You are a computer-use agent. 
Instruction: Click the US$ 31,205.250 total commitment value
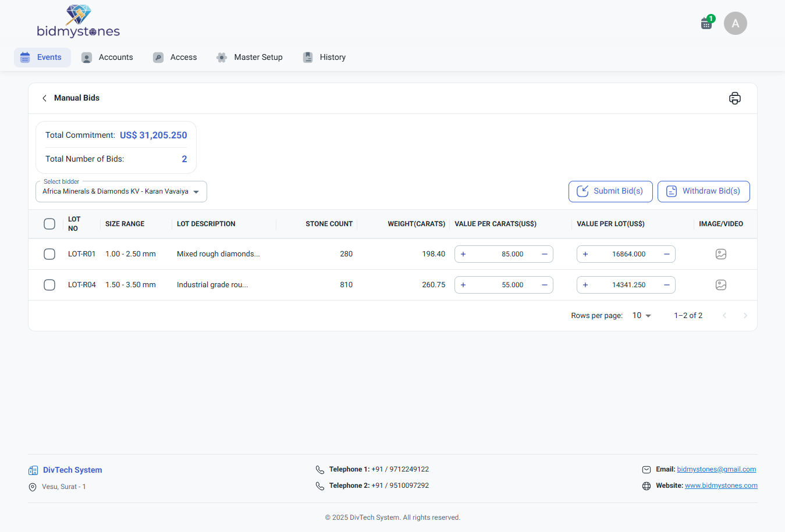click(154, 135)
